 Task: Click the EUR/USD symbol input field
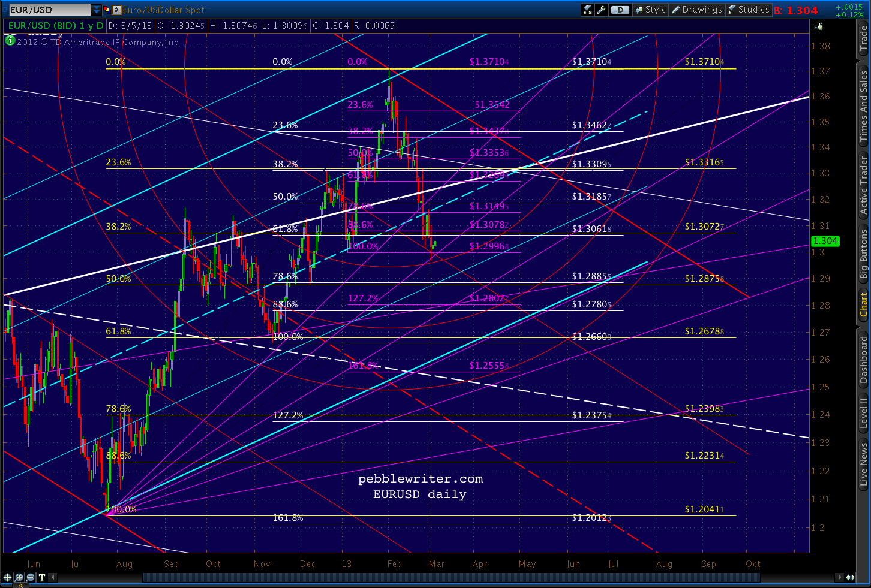click(x=49, y=10)
